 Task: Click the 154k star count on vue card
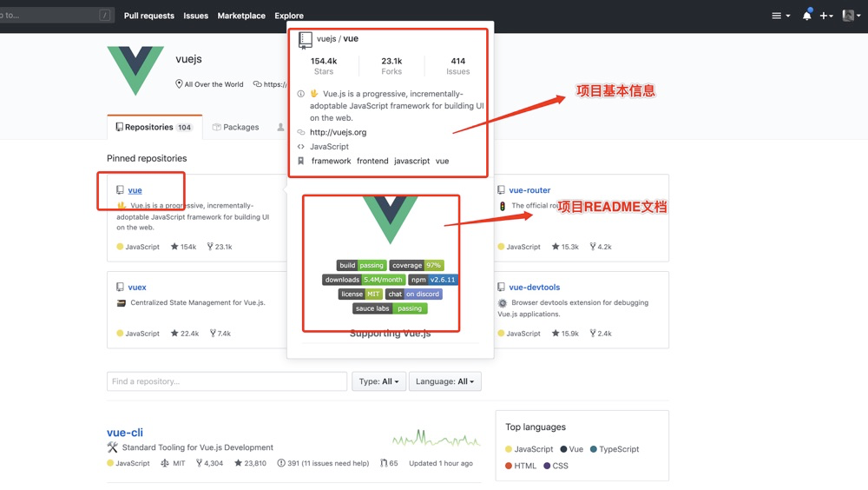click(x=183, y=247)
